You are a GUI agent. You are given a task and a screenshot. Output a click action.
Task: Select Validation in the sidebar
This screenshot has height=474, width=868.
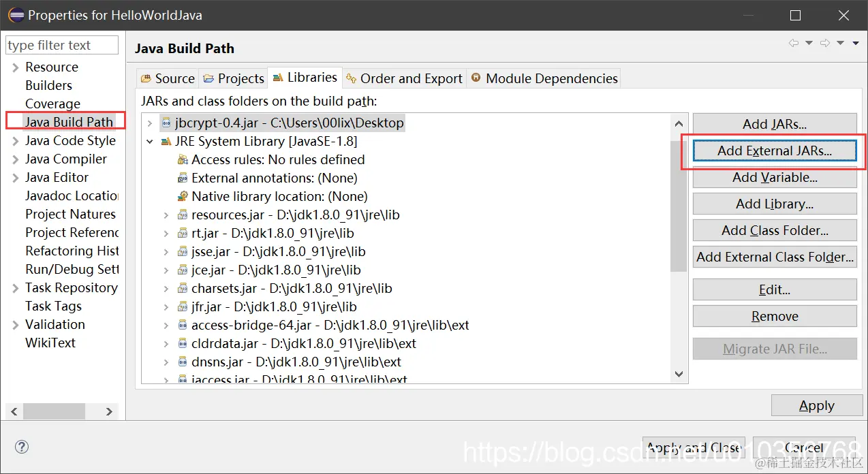55,325
